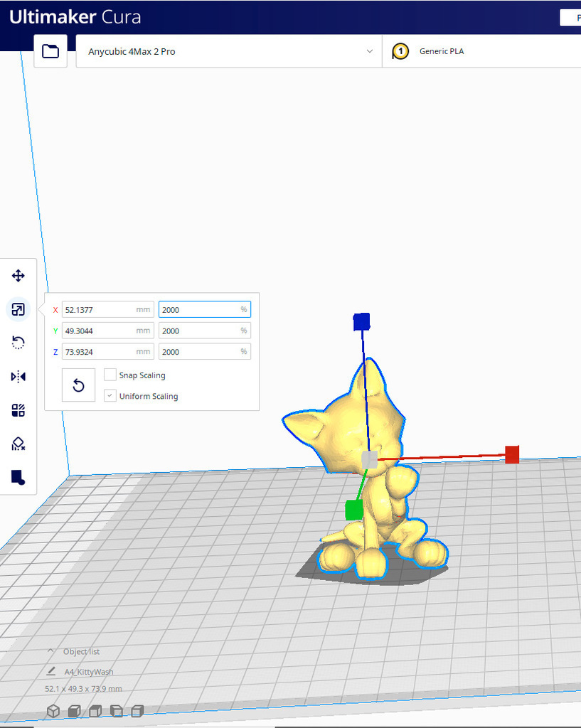Reset scale with the circular arrow button
The height and width of the screenshot is (728, 581).
click(78, 385)
